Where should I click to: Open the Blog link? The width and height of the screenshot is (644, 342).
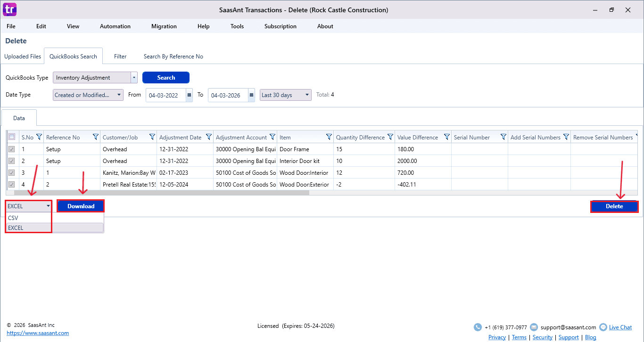pyautogui.click(x=590, y=337)
